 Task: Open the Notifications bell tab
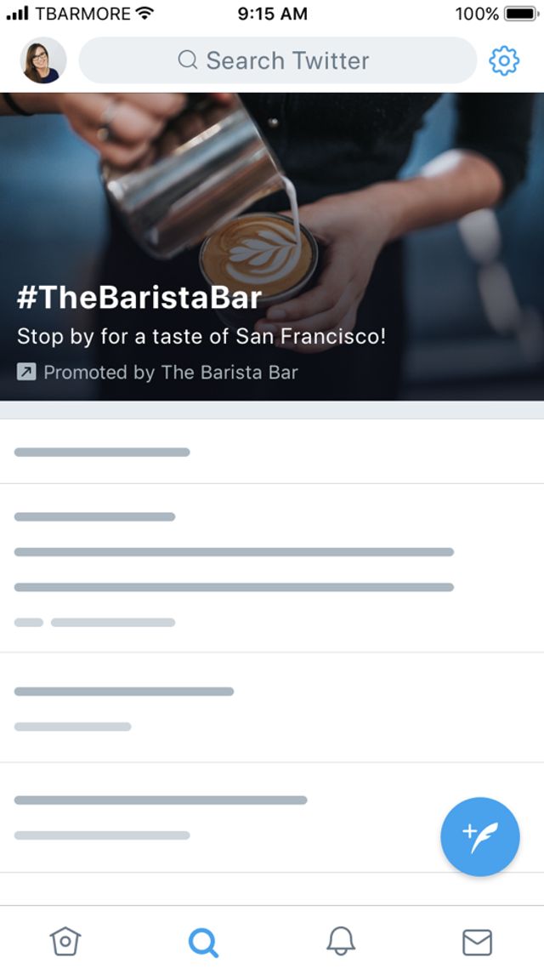click(x=341, y=941)
